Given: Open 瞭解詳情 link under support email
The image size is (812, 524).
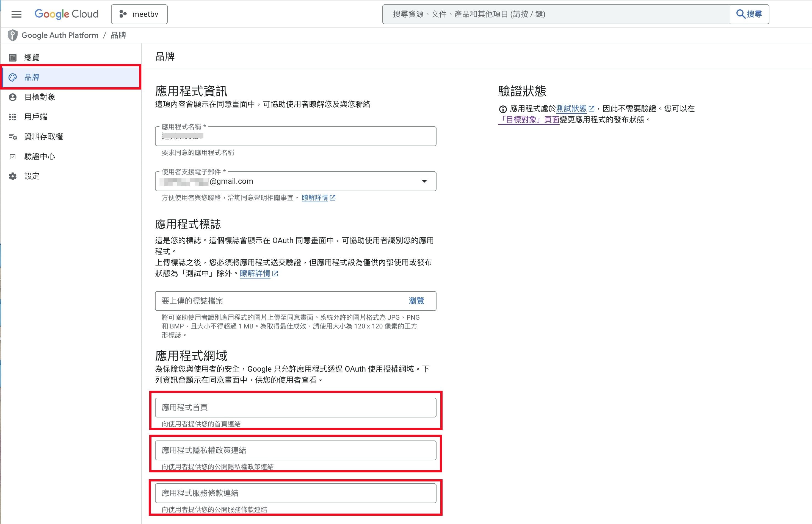Looking at the screenshot, I should pyautogui.click(x=314, y=198).
